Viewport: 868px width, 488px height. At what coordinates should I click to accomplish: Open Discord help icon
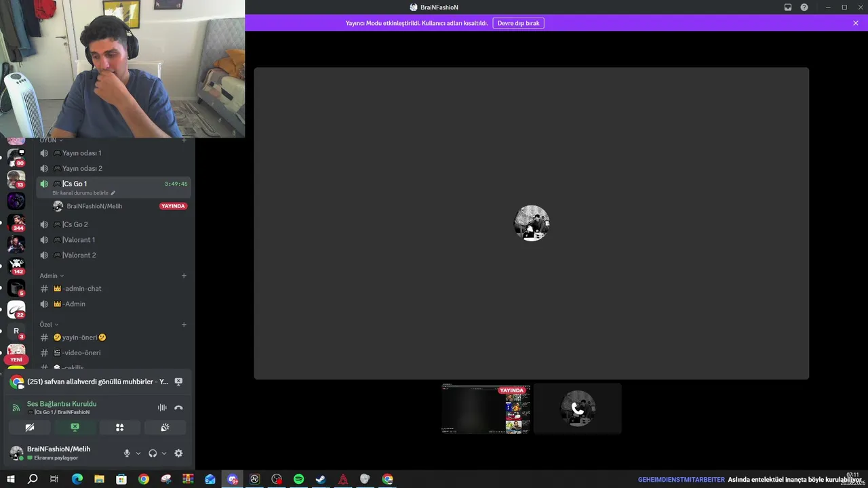point(804,7)
